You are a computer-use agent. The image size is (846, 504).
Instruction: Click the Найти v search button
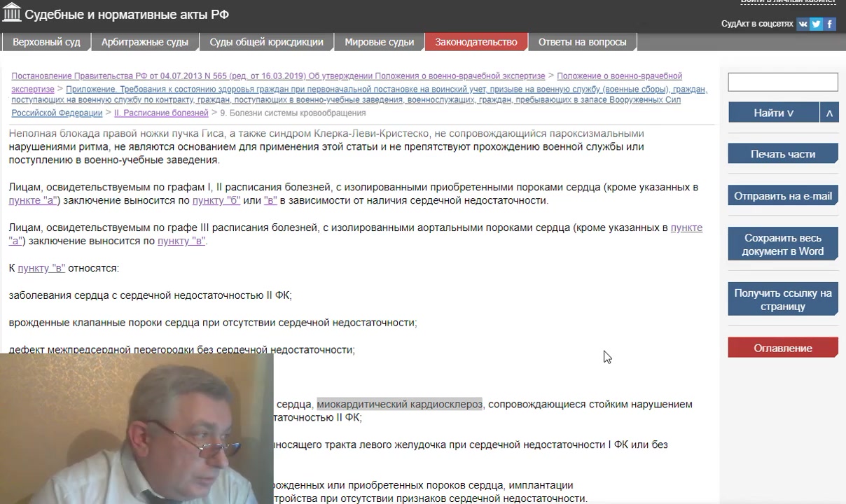click(773, 113)
